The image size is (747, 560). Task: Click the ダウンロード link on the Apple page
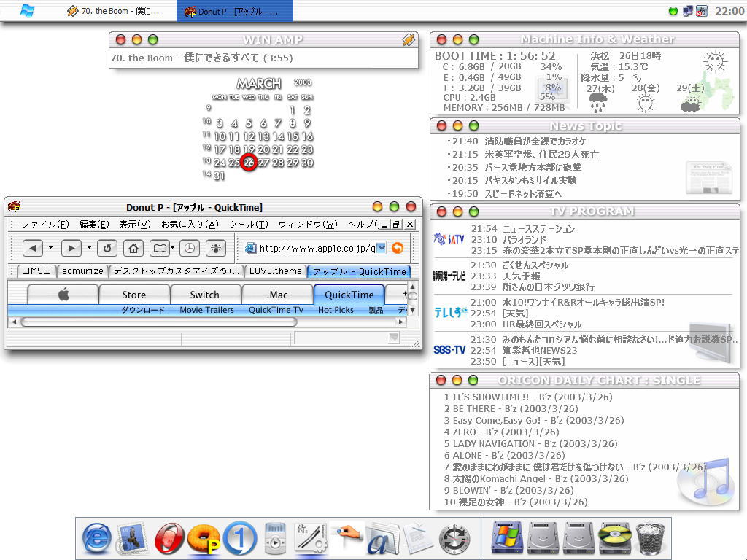[x=143, y=310]
